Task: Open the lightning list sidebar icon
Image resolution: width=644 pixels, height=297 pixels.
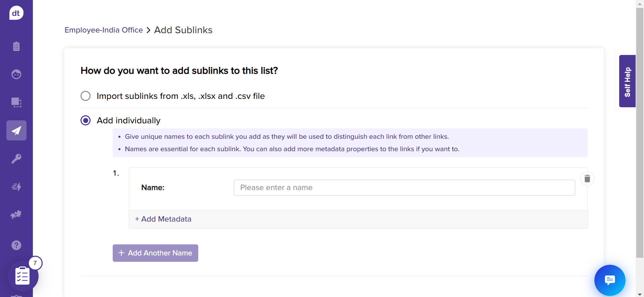Action: (x=16, y=187)
